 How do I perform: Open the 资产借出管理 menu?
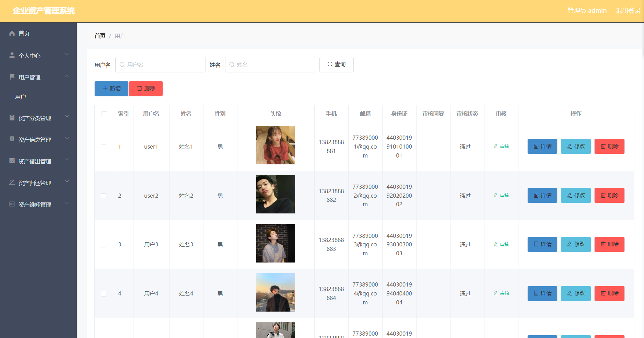pyautogui.click(x=38, y=161)
